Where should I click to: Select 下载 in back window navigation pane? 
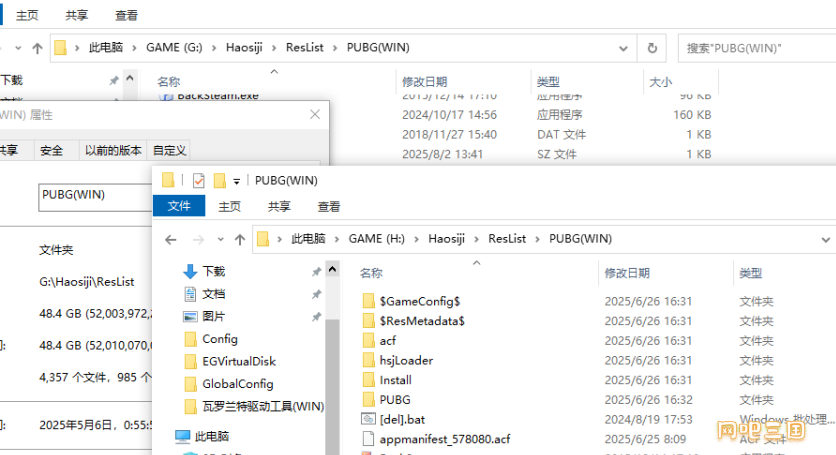point(12,80)
